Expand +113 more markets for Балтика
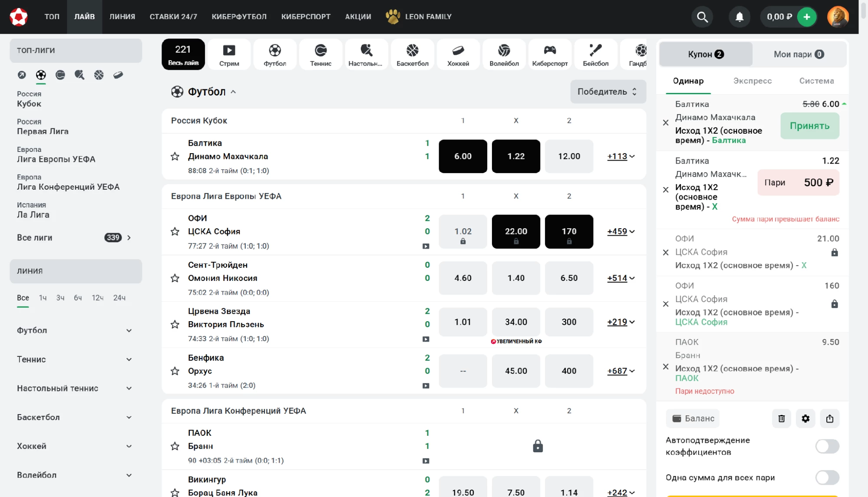Image resolution: width=868 pixels, height=497 pixels. coord(621,156)
